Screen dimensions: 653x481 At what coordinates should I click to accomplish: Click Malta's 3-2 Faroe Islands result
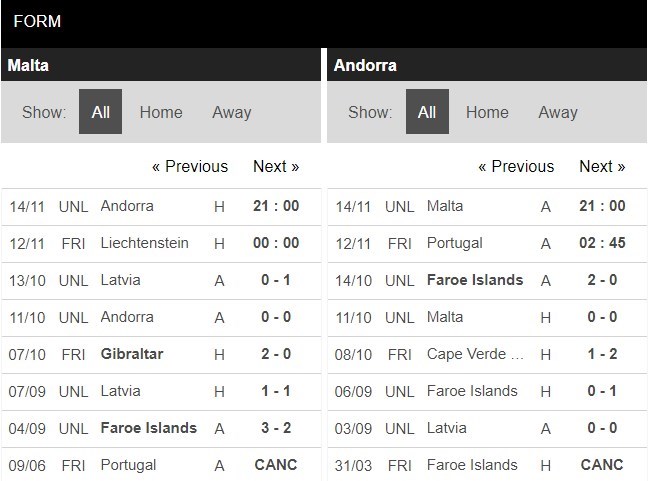click(275, 428)
